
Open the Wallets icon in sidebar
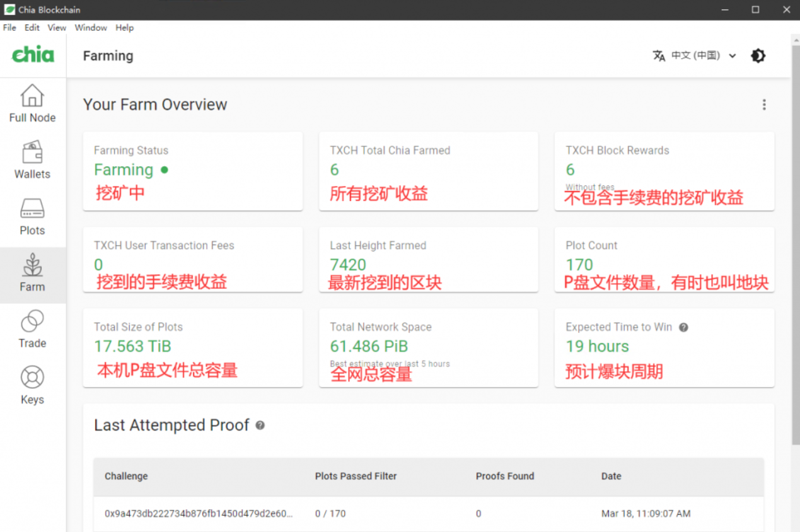(x=32, y=152)
